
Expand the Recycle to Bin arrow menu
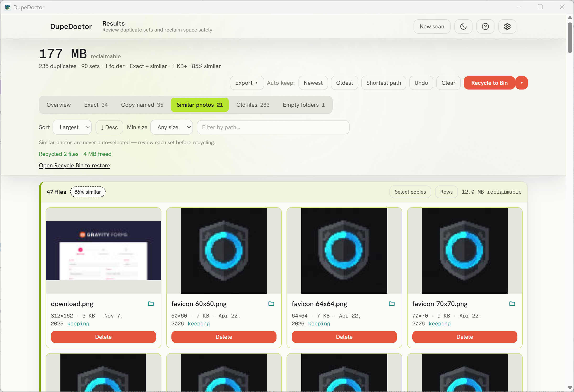(522, 83)
